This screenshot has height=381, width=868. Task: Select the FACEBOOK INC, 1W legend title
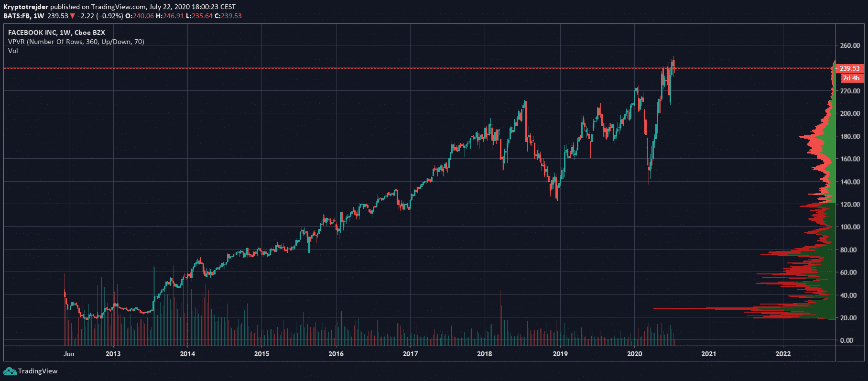(x=56, y=33)
